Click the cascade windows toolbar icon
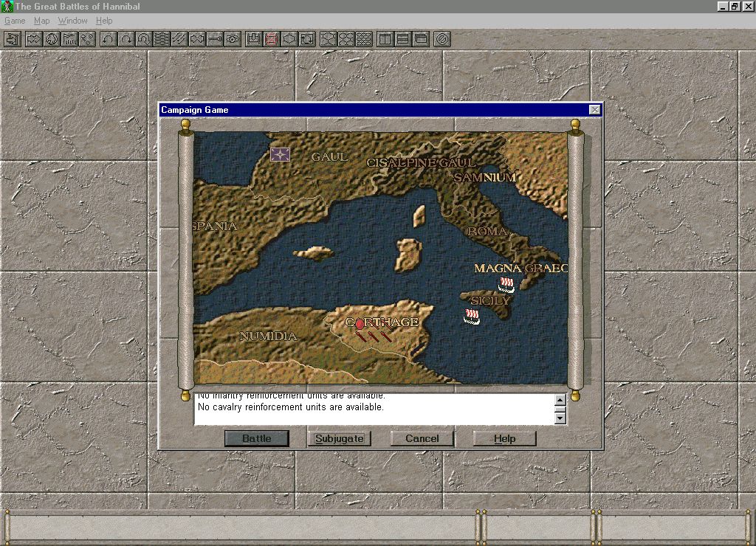The width and height of the screenshot is (756, 546). click(421, 39)
